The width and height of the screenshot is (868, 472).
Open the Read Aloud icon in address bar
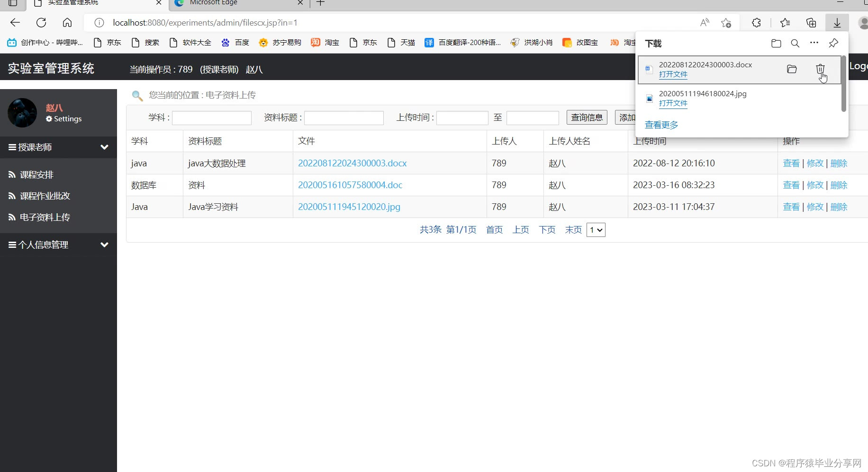click(x=705, y=22)
